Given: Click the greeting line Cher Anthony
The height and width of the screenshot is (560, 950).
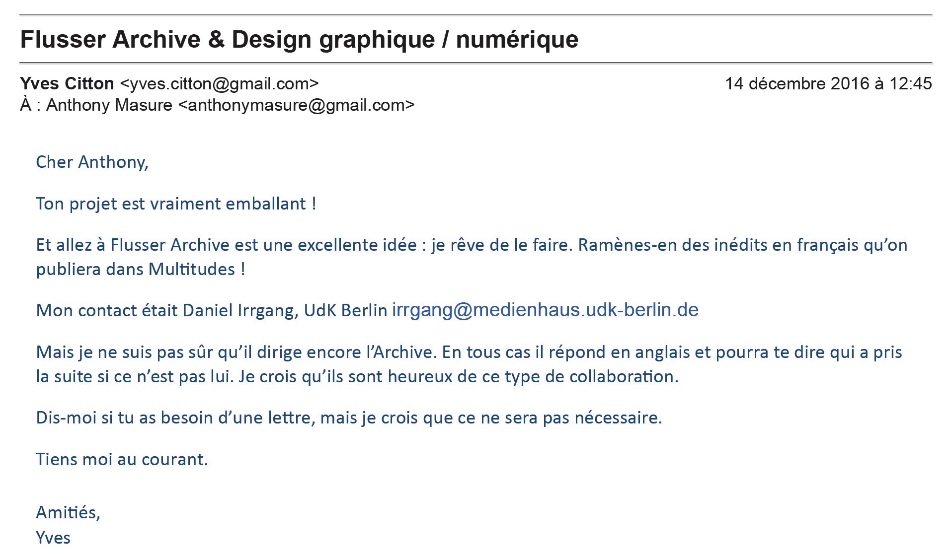Looking at the screenshot, I should (x=92, y=162).
